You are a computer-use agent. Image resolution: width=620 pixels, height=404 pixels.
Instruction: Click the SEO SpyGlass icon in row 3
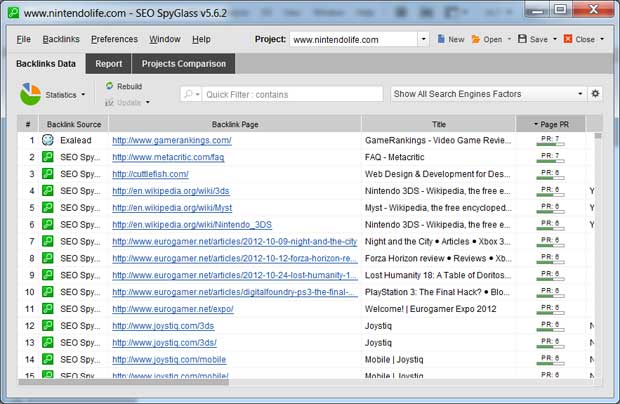pyautogui.click(x=48, y=174)
